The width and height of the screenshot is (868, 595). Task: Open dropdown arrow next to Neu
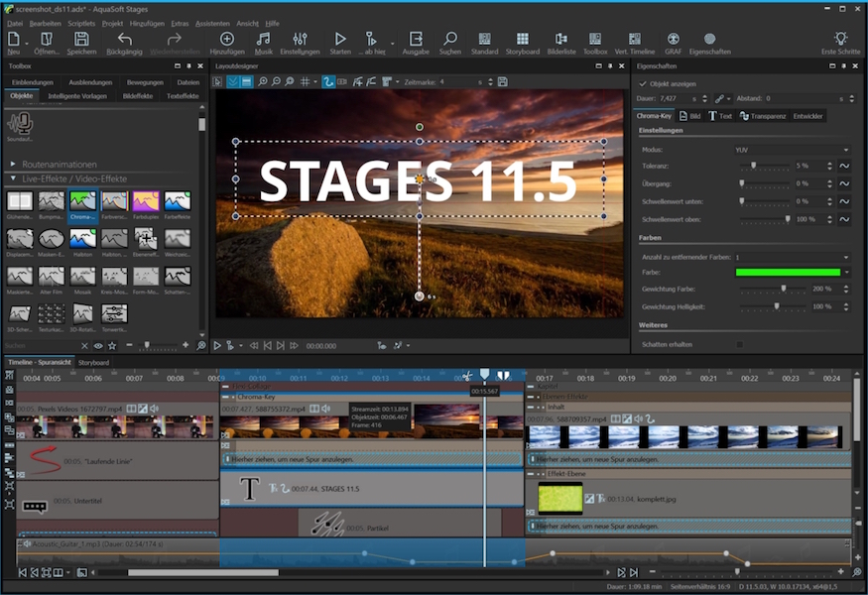point(27,44)
